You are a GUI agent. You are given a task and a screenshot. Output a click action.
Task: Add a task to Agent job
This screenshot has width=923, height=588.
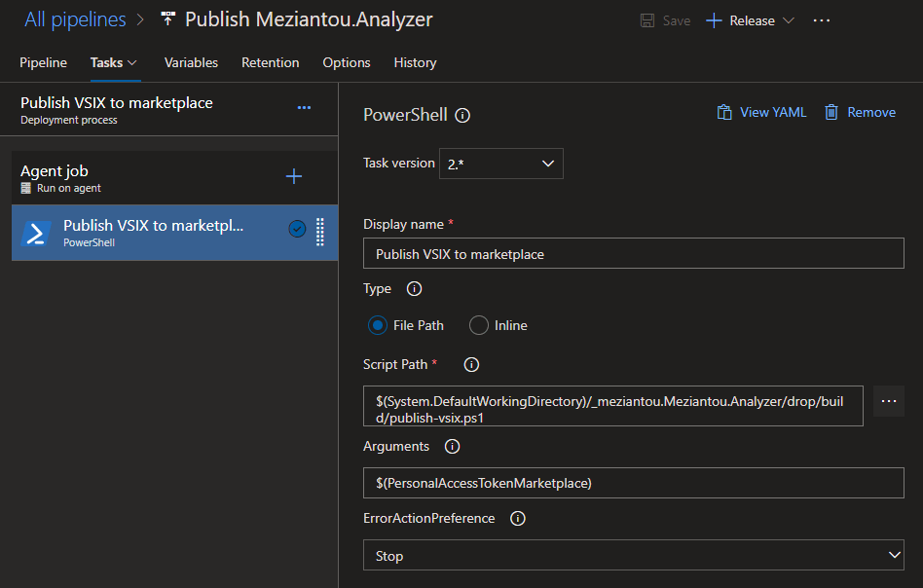(x=294, y=176)
